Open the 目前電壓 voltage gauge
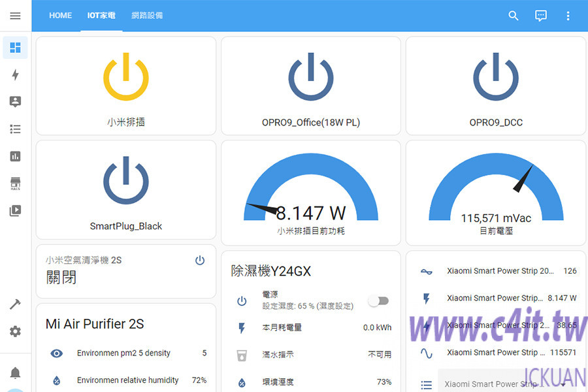 point(496,193)
